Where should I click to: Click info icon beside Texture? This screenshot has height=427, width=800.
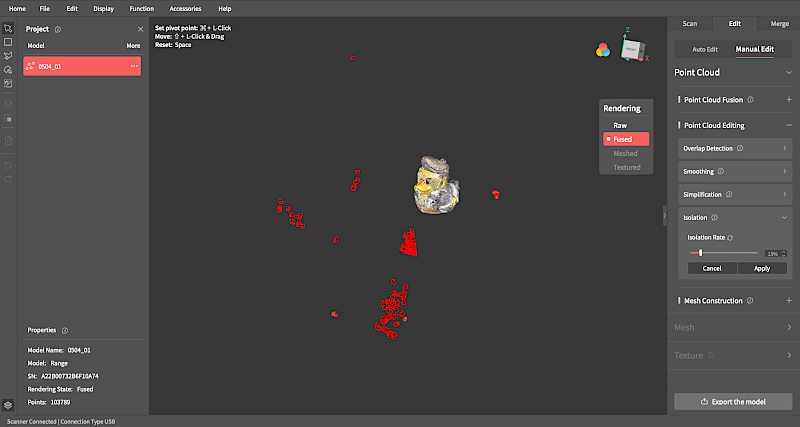711,356
